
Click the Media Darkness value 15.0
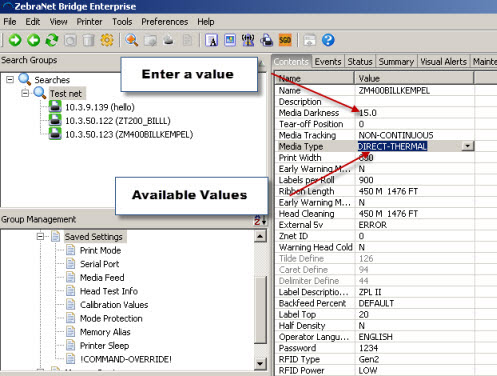[x=368, y=113]
